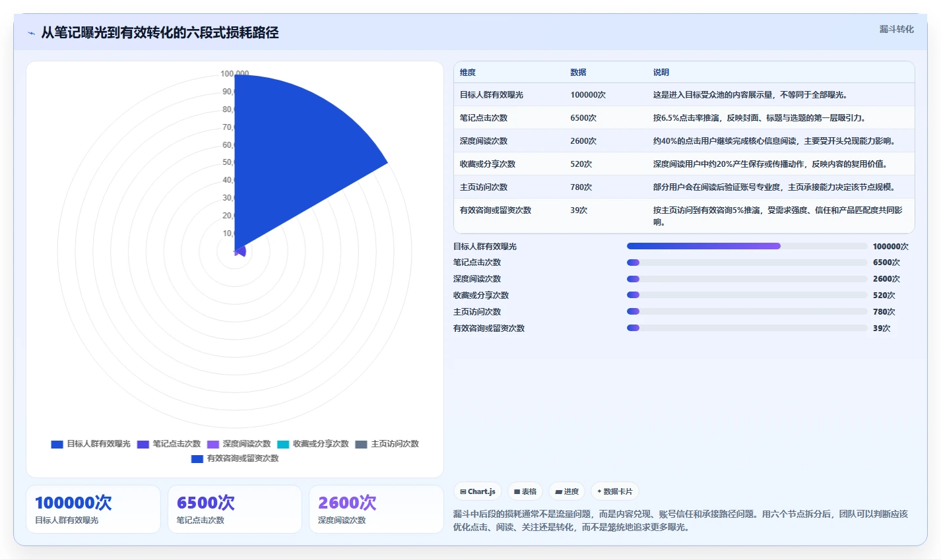
Task: Click the purple 2600次 stat card
Action: (x=376, y=509)
